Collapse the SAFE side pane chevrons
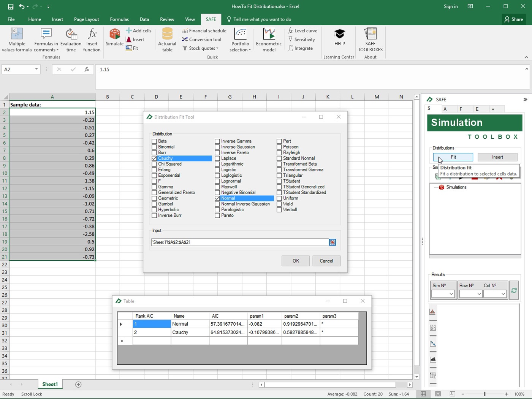Image resolution: width=532 pixels, height=399 pixels. click(525, 100)
